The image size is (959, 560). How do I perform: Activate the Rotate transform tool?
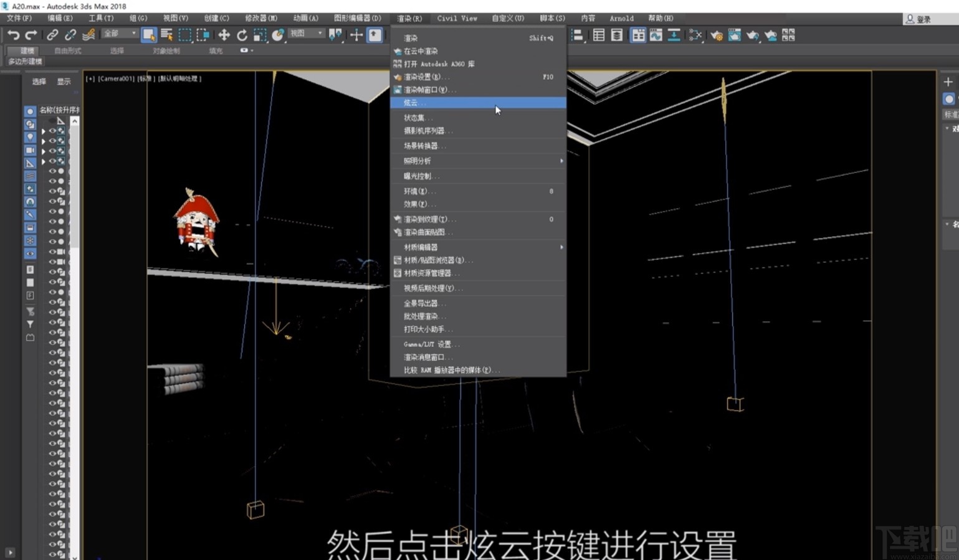(242, 36)
